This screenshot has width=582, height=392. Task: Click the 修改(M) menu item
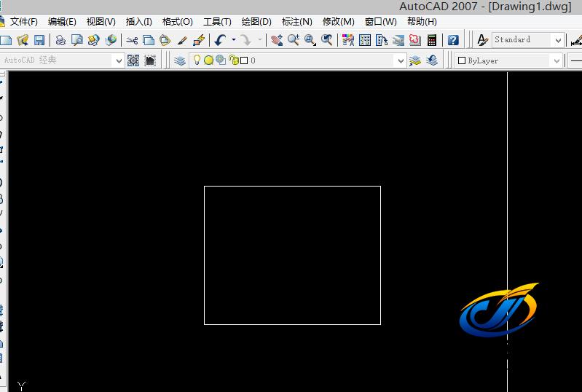click(x=338, y=22)
